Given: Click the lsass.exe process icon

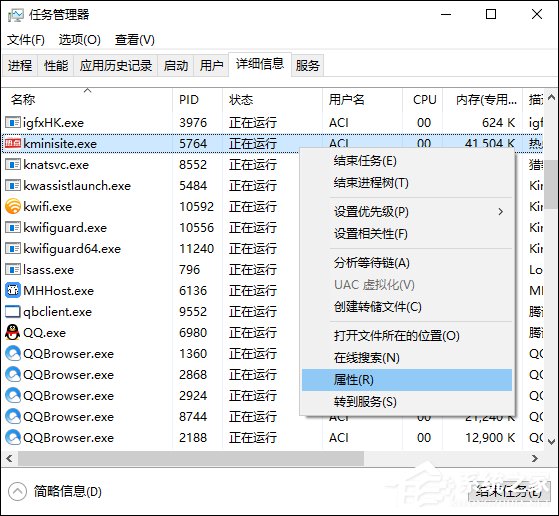Looking at the screenshot, I should [13, 270].
